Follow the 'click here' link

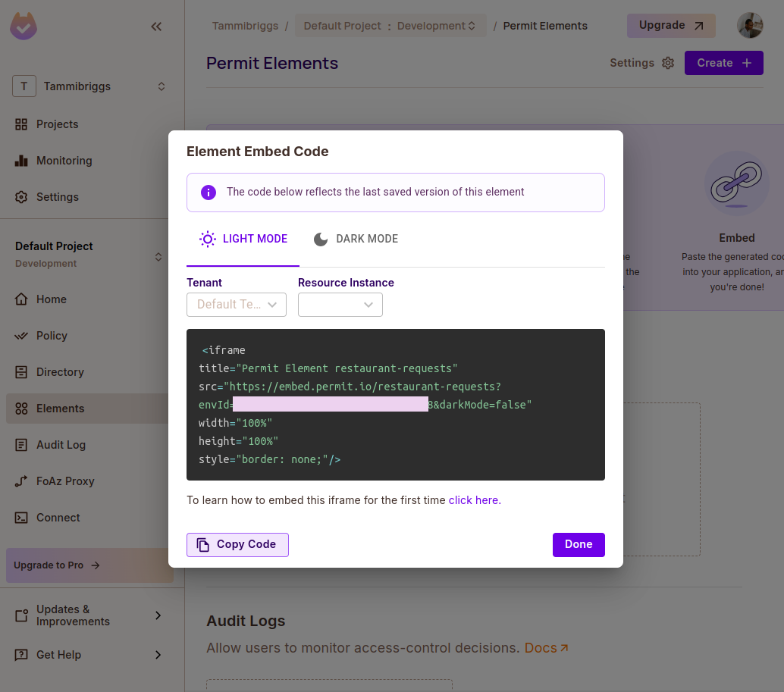coord(475,500)
